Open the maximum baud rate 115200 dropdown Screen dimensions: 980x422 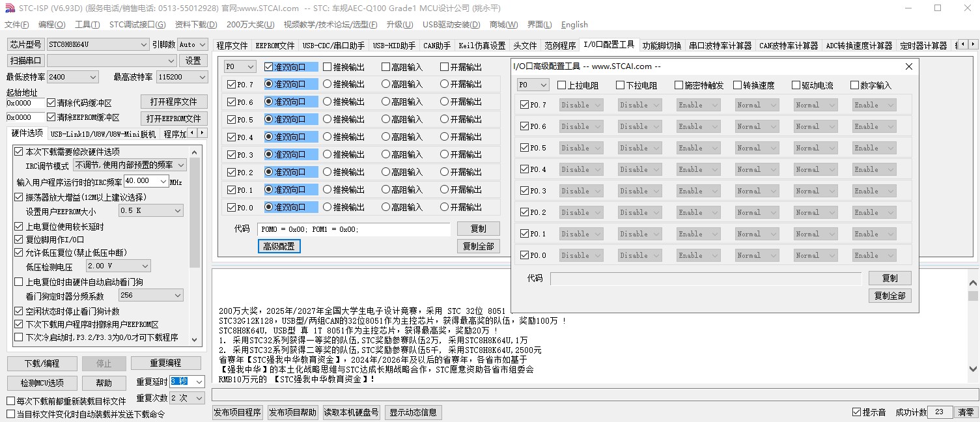pos(182,77)
